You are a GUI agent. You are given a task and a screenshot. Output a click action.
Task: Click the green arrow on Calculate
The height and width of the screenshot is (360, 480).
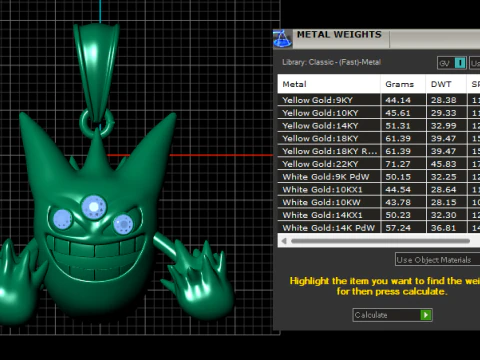coord(426,315)
